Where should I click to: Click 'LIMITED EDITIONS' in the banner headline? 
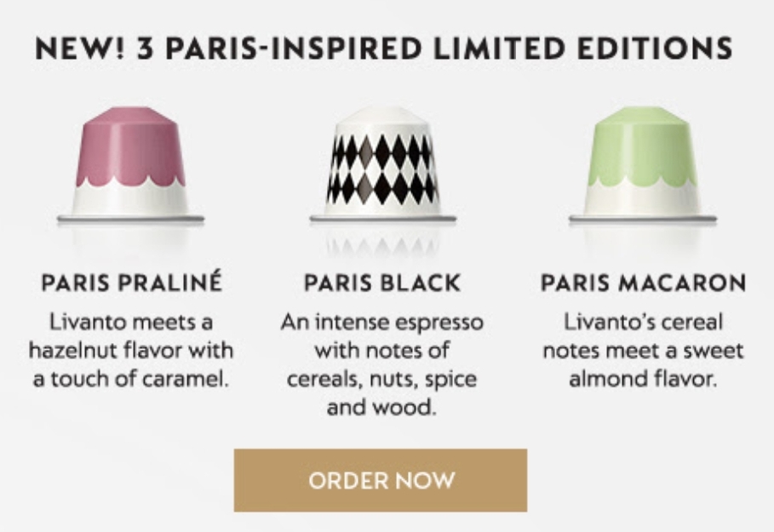point(584,48)
